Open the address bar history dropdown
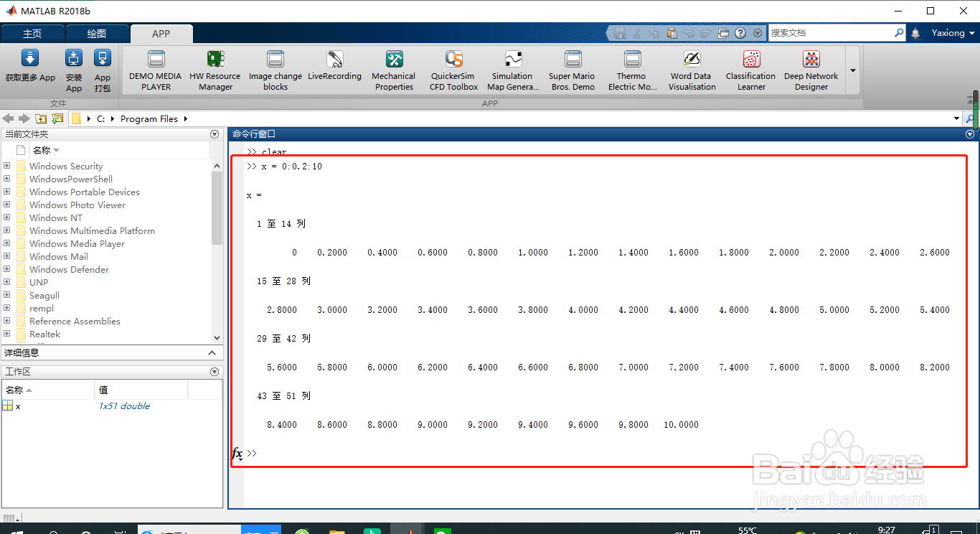The height and width of the screenshot is (534, 980). pyautogui.click(x=956, y=118)
